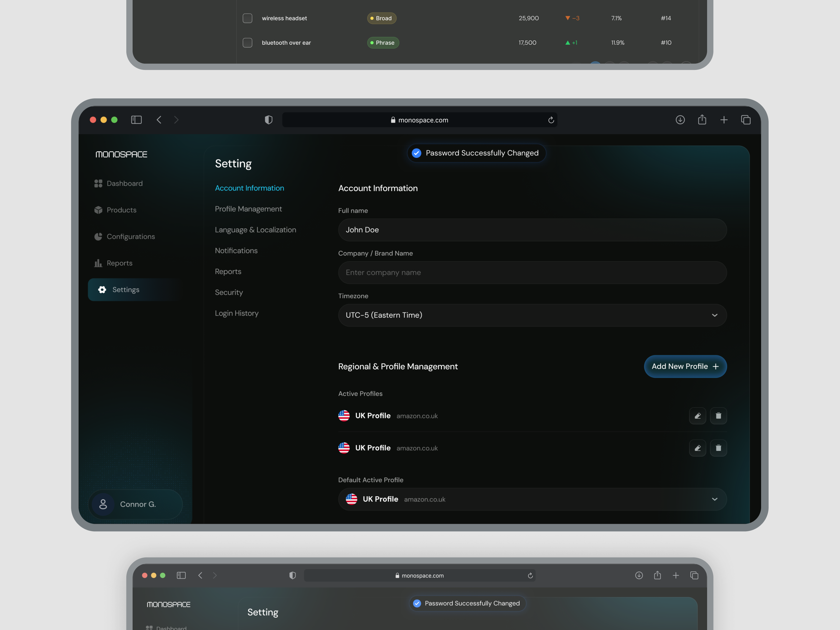This screenshot has width=840, height=630.
Task: Click the Products box icon in sidebar
Action: [98, 210]
